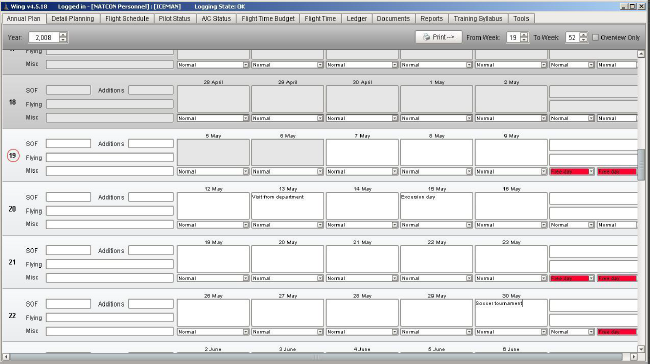The image size is (651, 364).
Task: Select the Ledger tab
Action: 357,19
